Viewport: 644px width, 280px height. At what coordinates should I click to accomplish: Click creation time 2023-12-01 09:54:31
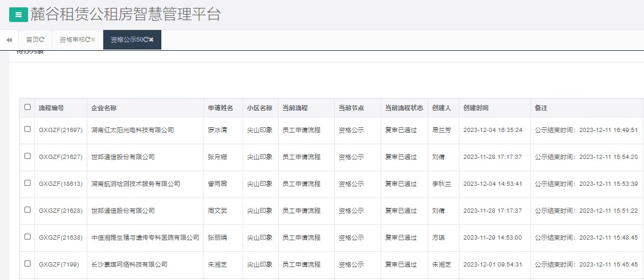click(493, 264)
